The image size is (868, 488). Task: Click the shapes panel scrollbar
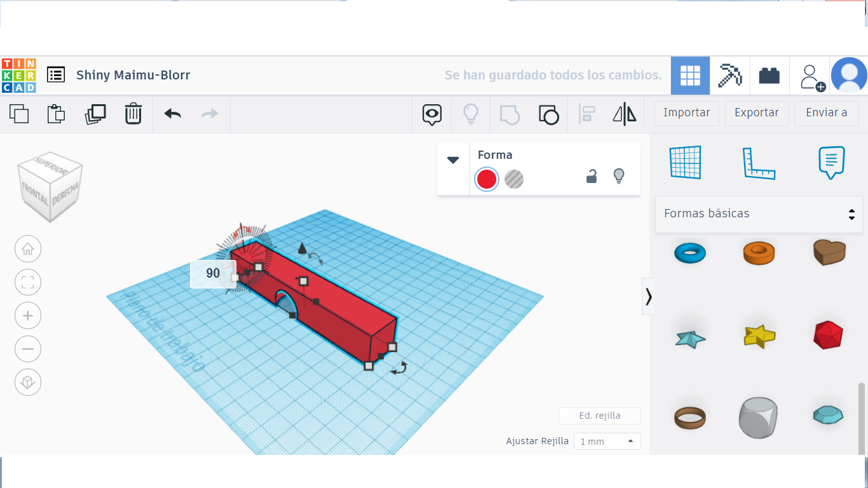coord(862,417)
